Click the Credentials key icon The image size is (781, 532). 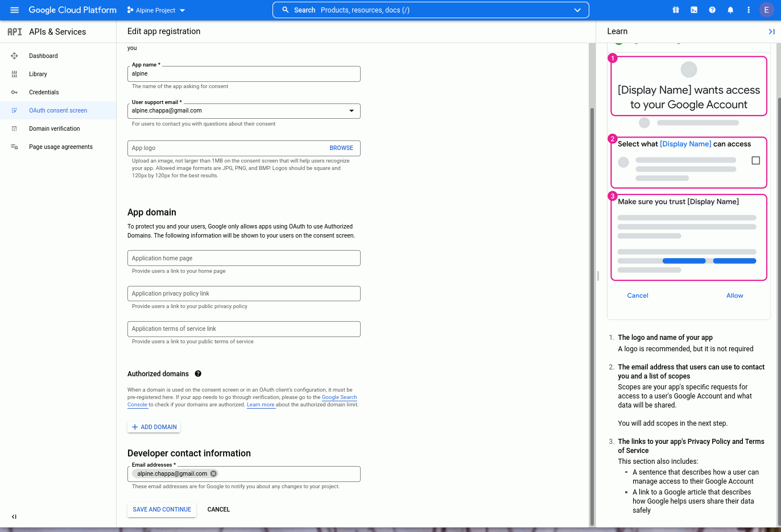(x=14, y=92)
